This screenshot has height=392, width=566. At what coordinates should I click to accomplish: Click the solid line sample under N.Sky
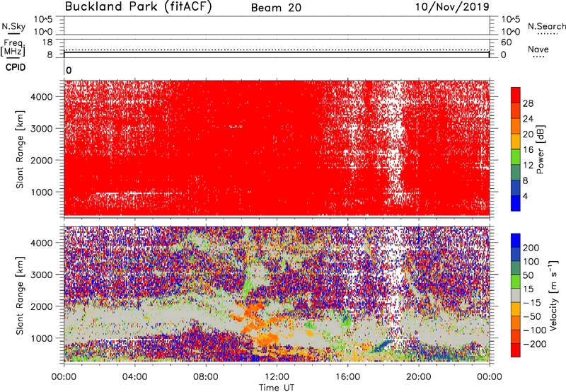(x=13, y=33)
